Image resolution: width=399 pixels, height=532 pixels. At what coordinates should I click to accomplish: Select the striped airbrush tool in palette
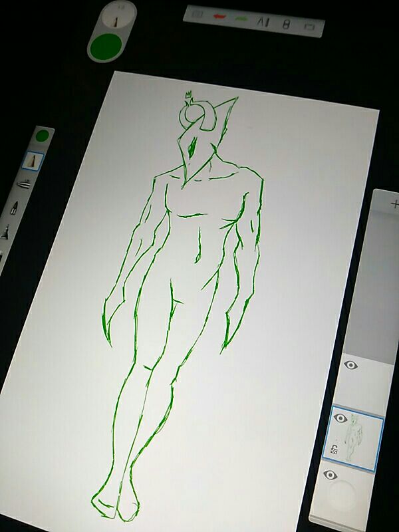[x=24, y=184]
